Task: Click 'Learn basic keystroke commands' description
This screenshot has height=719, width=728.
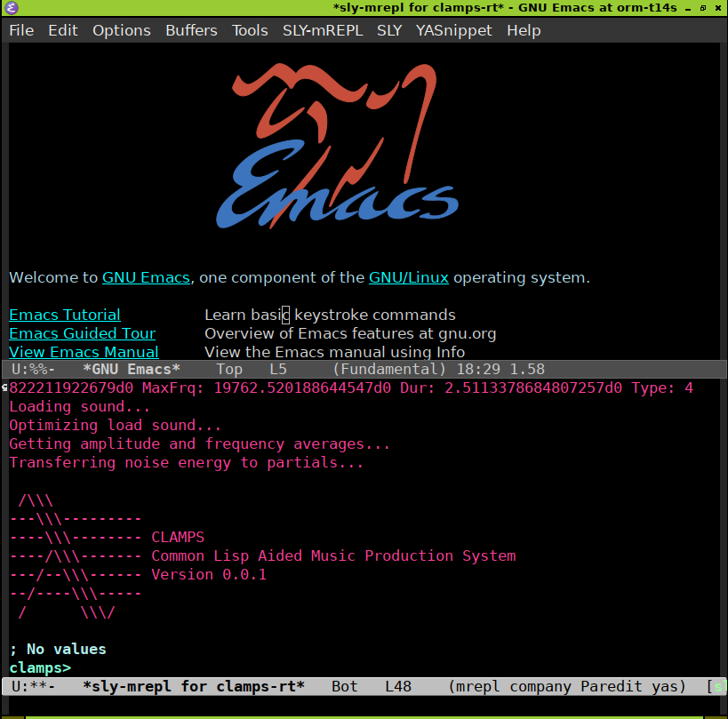Action: pos(330,315)
